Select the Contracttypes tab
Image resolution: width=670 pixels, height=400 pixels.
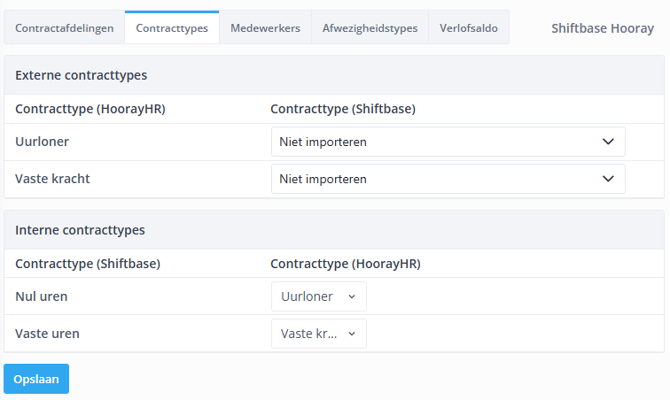(x=172, y=28)
